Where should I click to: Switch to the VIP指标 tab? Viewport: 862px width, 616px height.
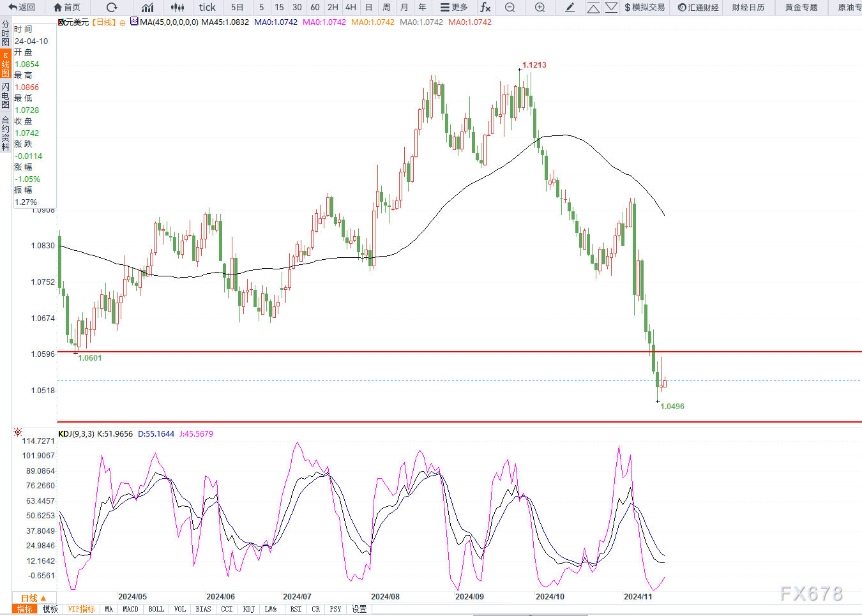81,609
